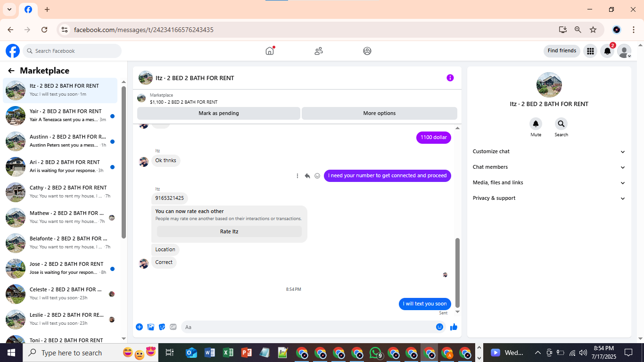
Task: Click Mark as pending button
Action: click(x=219, y=113)
